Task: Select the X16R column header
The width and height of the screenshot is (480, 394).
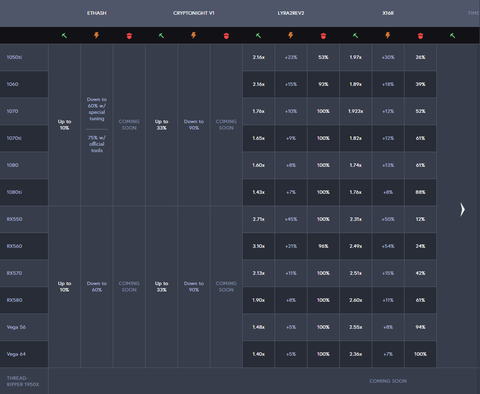Action: click(x=388, y=13)
